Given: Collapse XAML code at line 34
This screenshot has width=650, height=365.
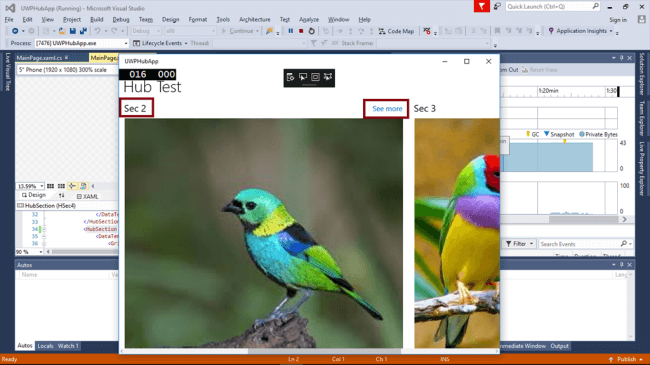Looking at the screenshot, I should pyautogui.click(x=44, y=229).
